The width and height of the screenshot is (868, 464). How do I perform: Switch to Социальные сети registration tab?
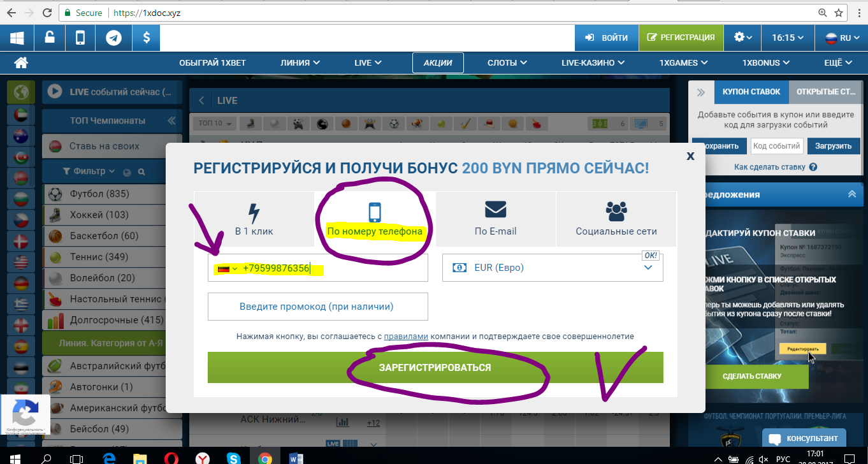(616, 219)
